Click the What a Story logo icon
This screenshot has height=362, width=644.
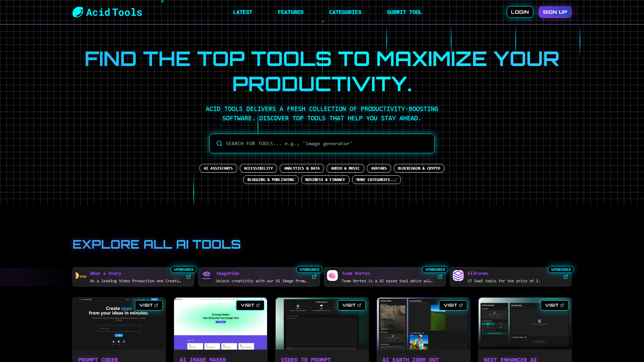pyautogui.click(x=81, y=276)
